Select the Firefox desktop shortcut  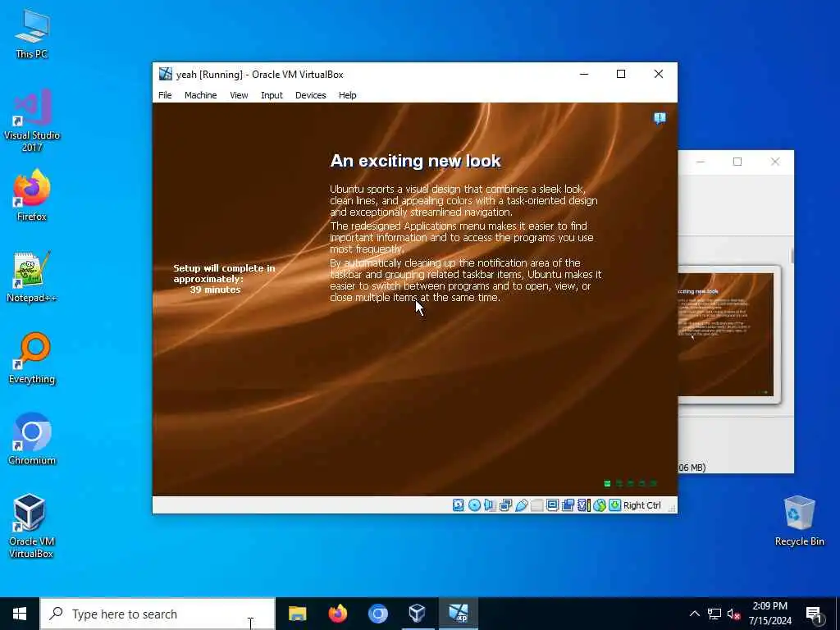coord(32,195)
